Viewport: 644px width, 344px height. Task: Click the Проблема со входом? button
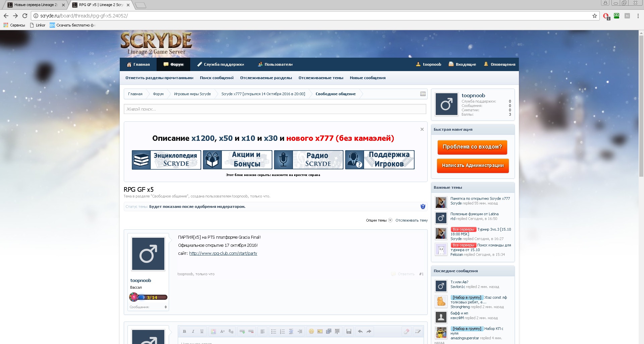472,147
